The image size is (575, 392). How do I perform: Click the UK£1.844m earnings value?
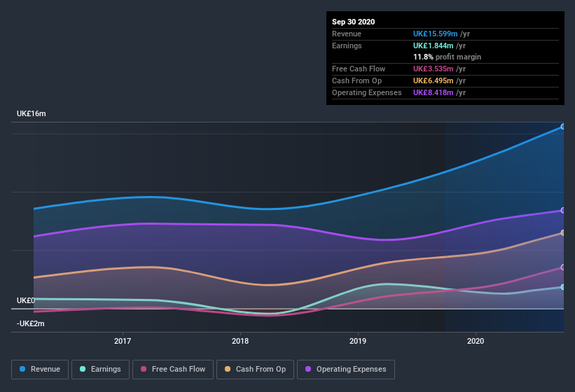[433, 45]
